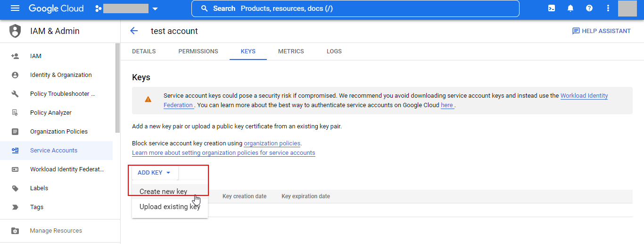The height and width of the screenshot is (244, 644).
Task: Toggle the ADD KEY dropdown button
Action: pyautogui.click(x=154, y=173)
